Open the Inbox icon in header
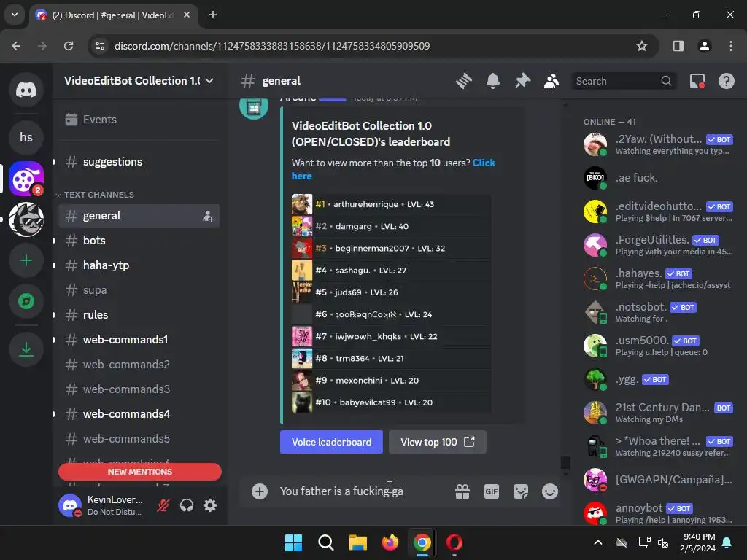 (697, 81)
